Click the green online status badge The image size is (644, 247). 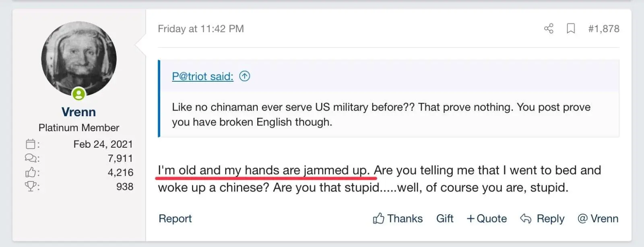coord(78,94)
